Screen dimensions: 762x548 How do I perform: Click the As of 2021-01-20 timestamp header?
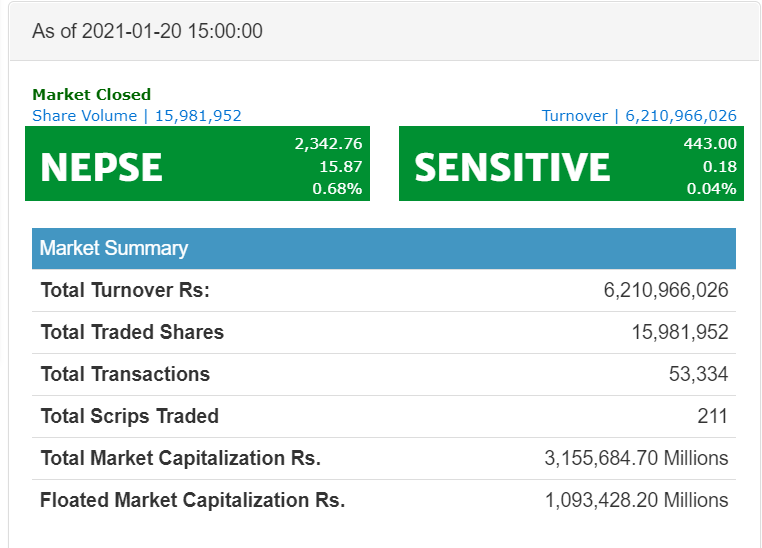pyautogui.click(x=147, y=31)
